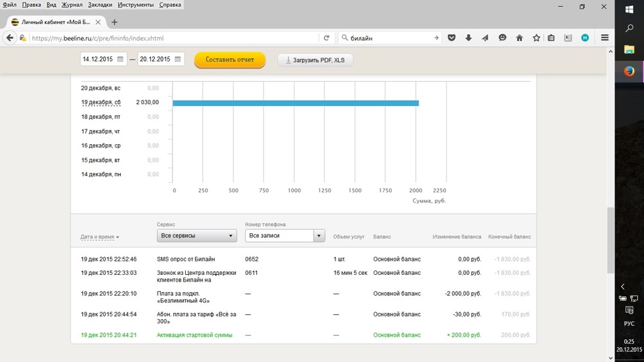Image resolution: width=644 pixels, height=362 pixels.
Task: Click the scrollbar up arrow
Action: click(x=610, y=52)
